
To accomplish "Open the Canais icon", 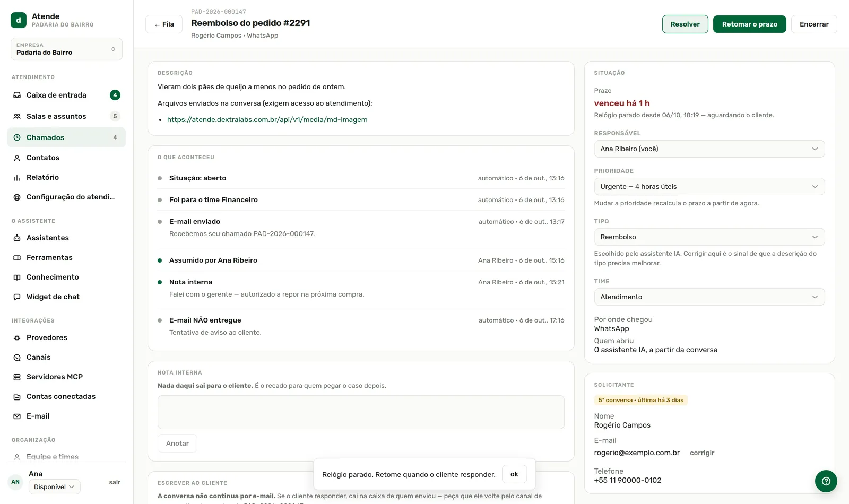I will point(17,357).
